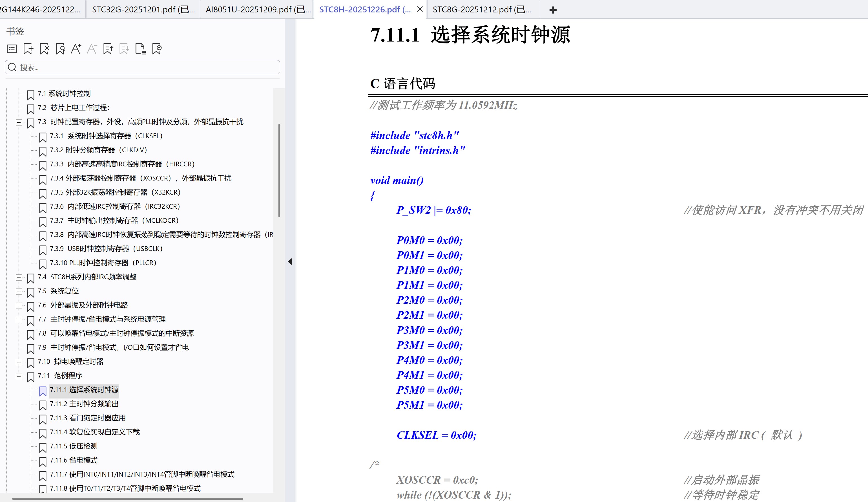Click the heading 7.11.1 选择系统时钟源
Viewport: 868px width, 502px height.
[x=471, y=35]
